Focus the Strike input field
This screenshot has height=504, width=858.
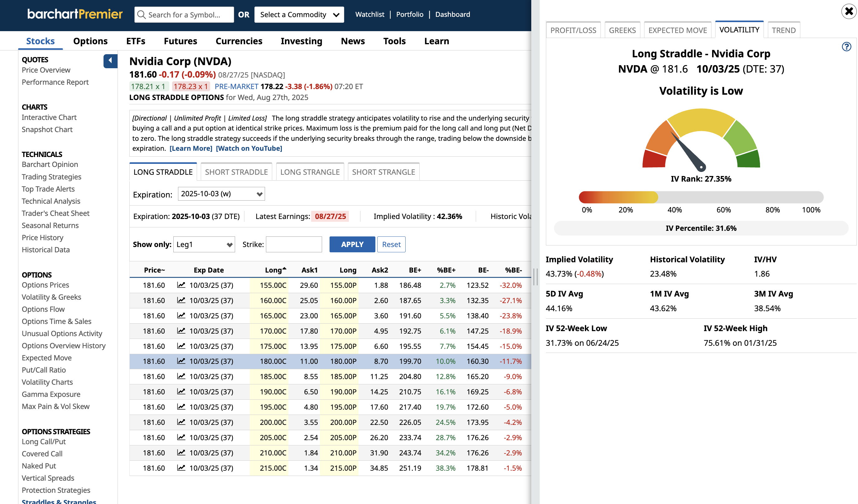point(294,245)
